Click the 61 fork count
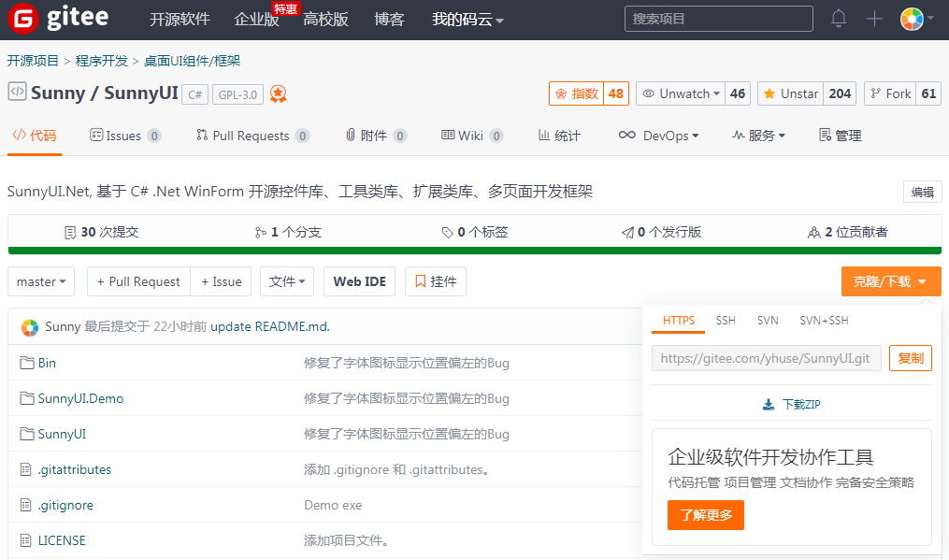The image size is (949, 560). pyautogui.click(x=928, y=93)
